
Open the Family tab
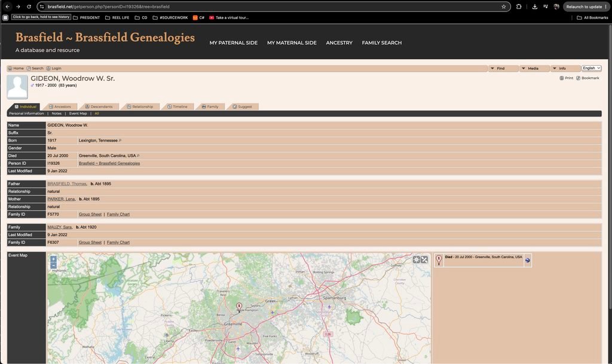210,106
